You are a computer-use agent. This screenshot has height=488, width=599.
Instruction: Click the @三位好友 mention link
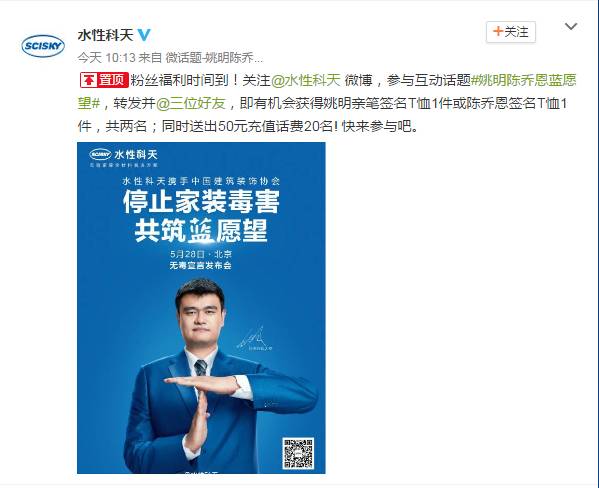coord(191,103)
